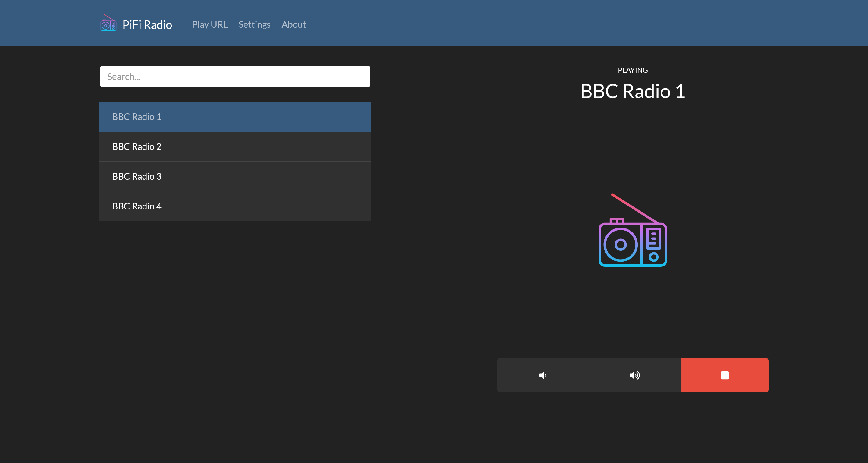Open the About page
Image resolution: width=868 pixels, height=463 pixels.
294,25
